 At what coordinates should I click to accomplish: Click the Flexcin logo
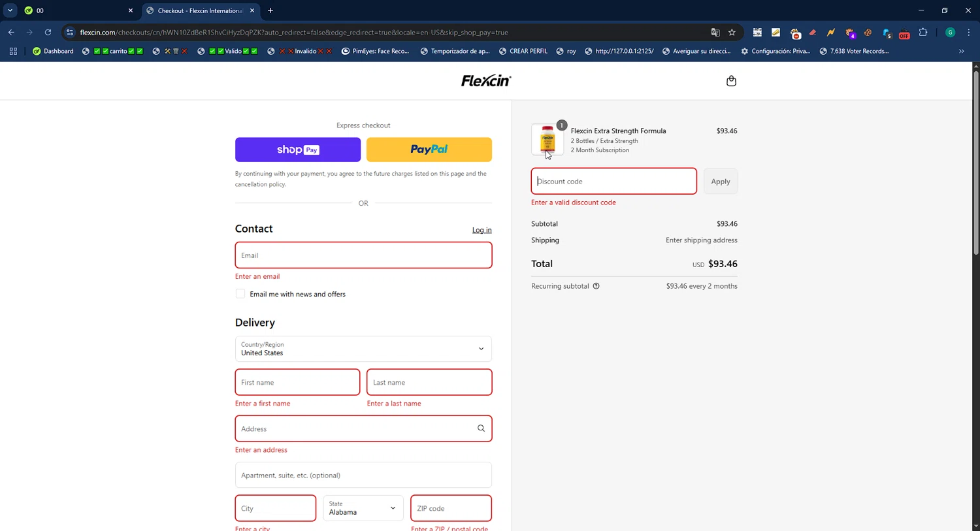pos(486,81)
